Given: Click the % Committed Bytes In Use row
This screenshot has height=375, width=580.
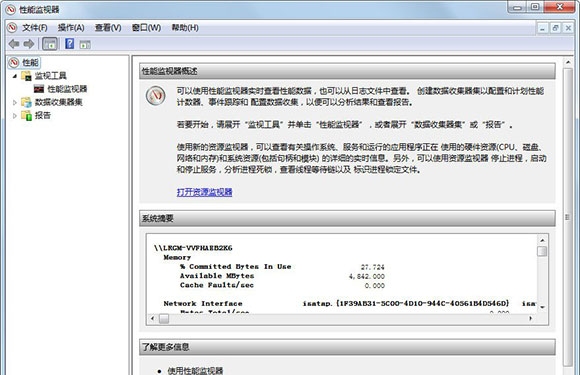Looking at the screenshot, I should (236, 267).
